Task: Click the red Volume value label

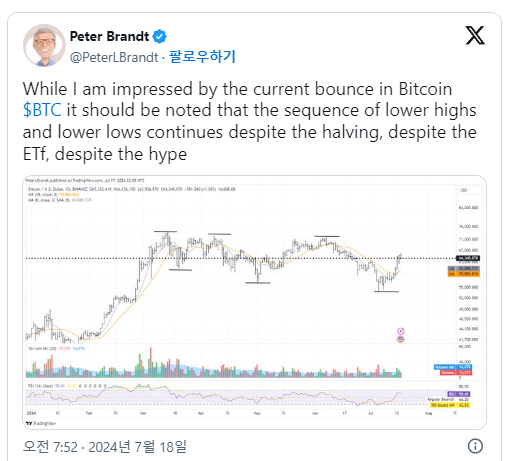Action: [455, 372]
